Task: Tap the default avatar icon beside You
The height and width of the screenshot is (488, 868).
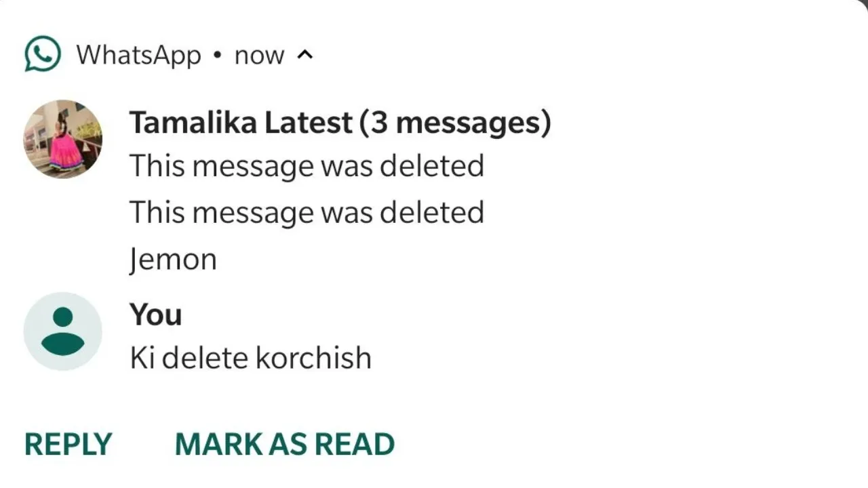Action: pos(63,331)
